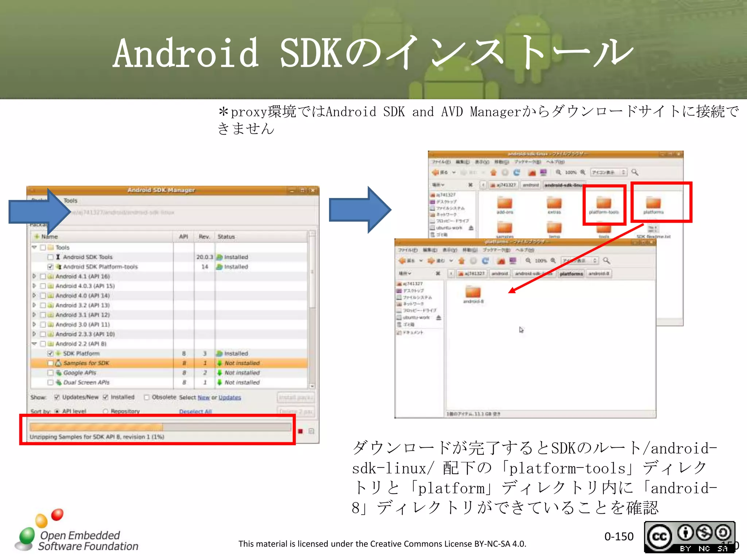The height and width of the screenshot is (560, 747).
Task: Click the red stop button beside the progress bar
Action: 301,431
